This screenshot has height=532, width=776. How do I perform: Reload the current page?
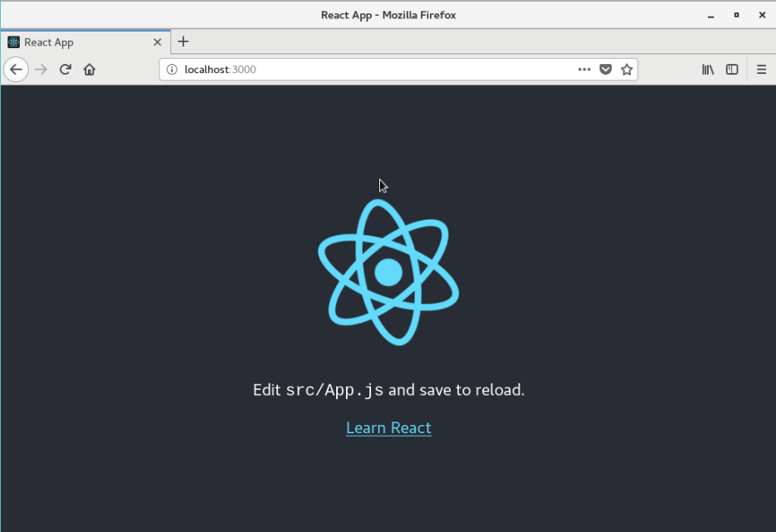(x=66, y=69)
